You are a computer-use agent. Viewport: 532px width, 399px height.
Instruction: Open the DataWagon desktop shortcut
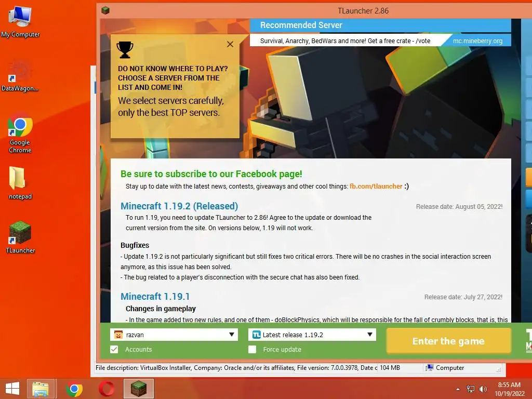click(20, 75)
